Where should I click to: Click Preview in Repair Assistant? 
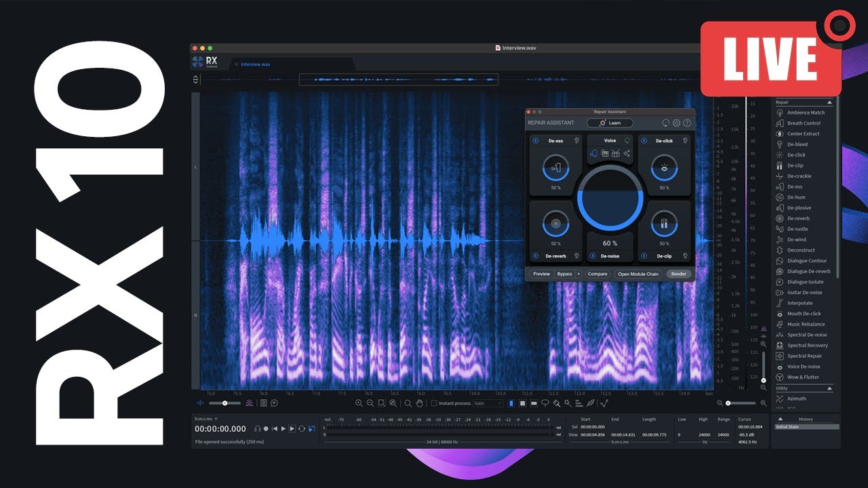(542, 274)
